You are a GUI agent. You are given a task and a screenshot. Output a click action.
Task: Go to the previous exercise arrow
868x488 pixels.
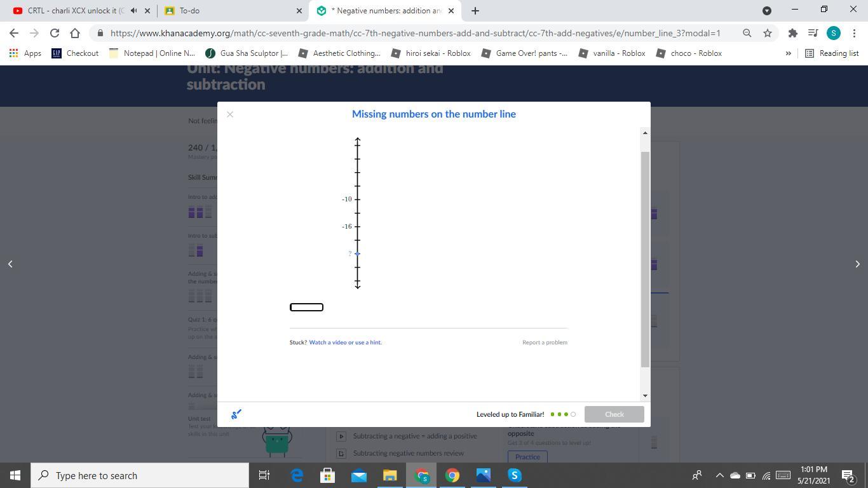[10, 264]
